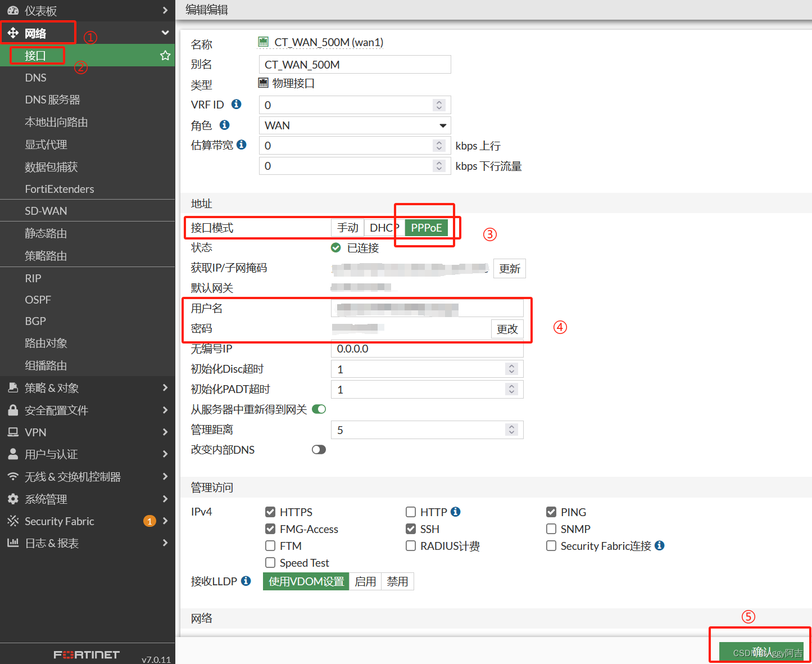The width and height of the screenshot is (812, 664).
Task: Click the VPN laptop icon
Action: click(13, 432)
